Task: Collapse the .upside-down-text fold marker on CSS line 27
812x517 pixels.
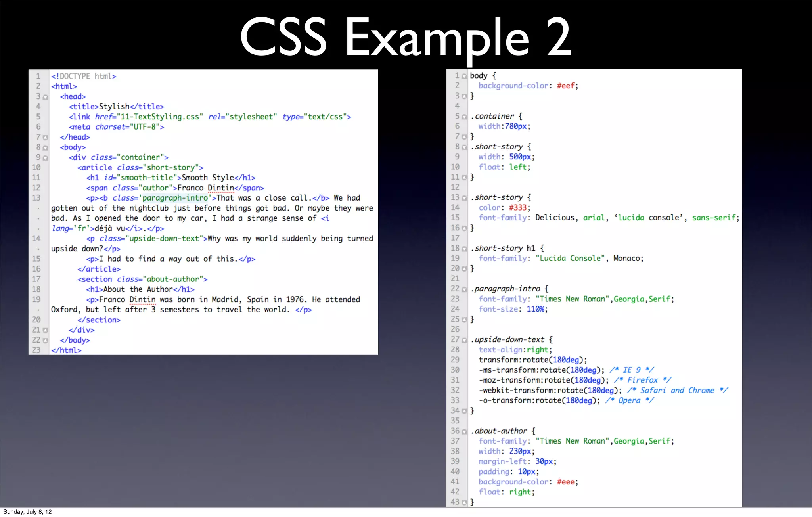Action: point(464,340)
